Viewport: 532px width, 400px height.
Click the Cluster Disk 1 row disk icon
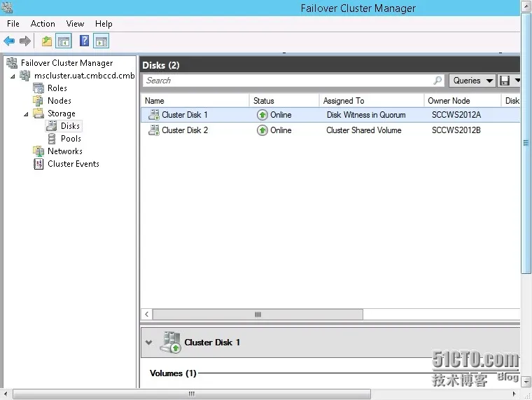[x=154, y=115]
